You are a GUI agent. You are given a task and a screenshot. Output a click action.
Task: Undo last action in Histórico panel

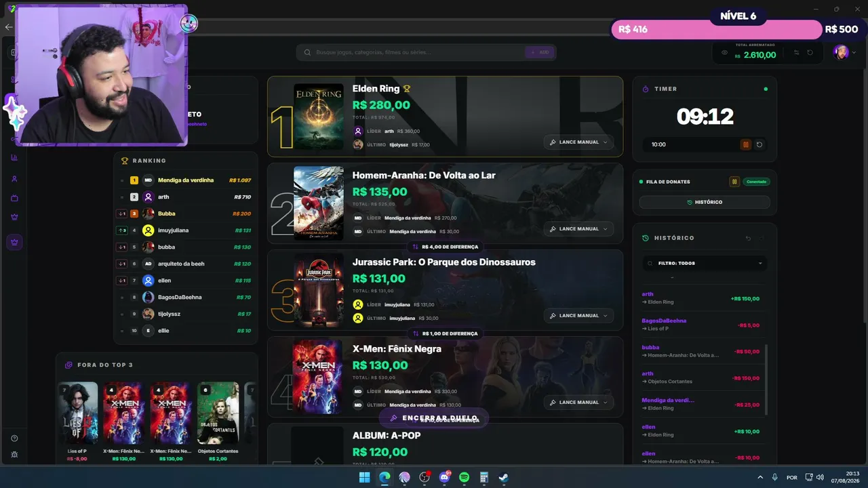click(x=749, y=238)
